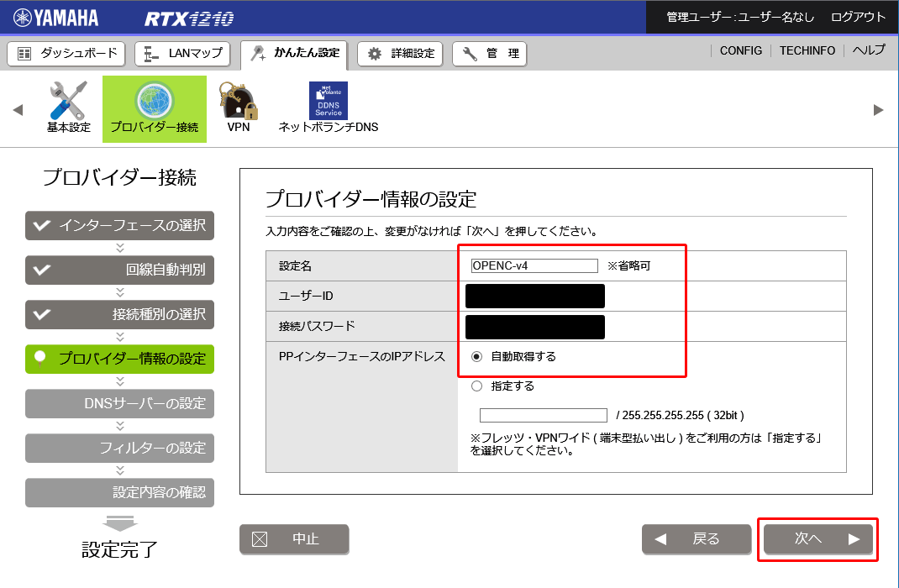Select the かんたん設定 tab

tap(294, 54)
